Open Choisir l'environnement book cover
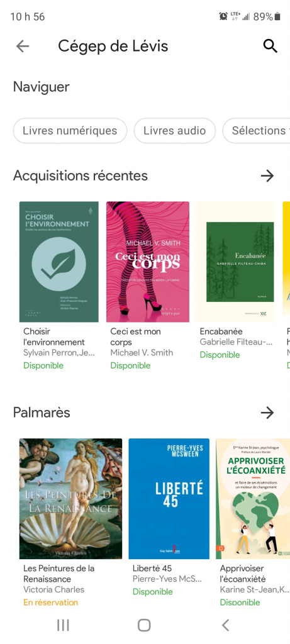 tap(59, 262)
